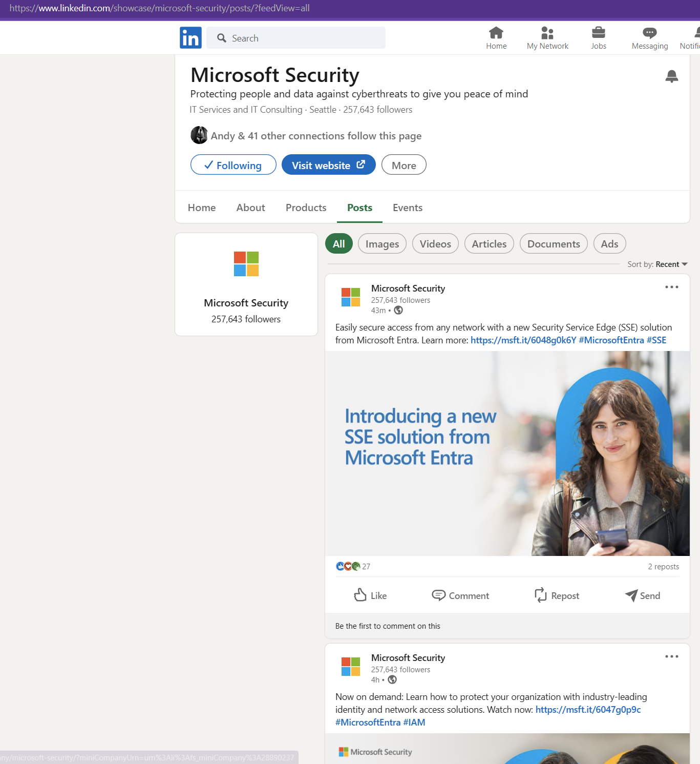The height and width of the screenshot is (764, 700).
Task: Open three-dot menu on first post
Action: pos(671,287)
